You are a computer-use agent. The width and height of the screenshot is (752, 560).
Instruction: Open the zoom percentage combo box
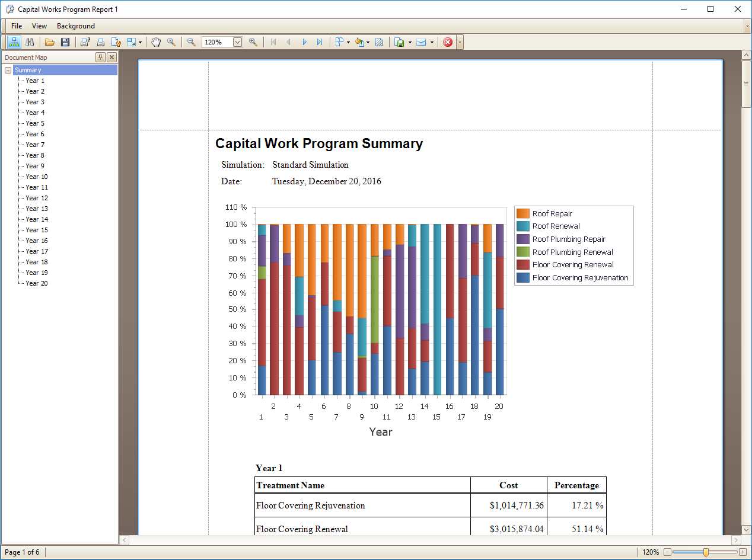click(x=237, y=41)
